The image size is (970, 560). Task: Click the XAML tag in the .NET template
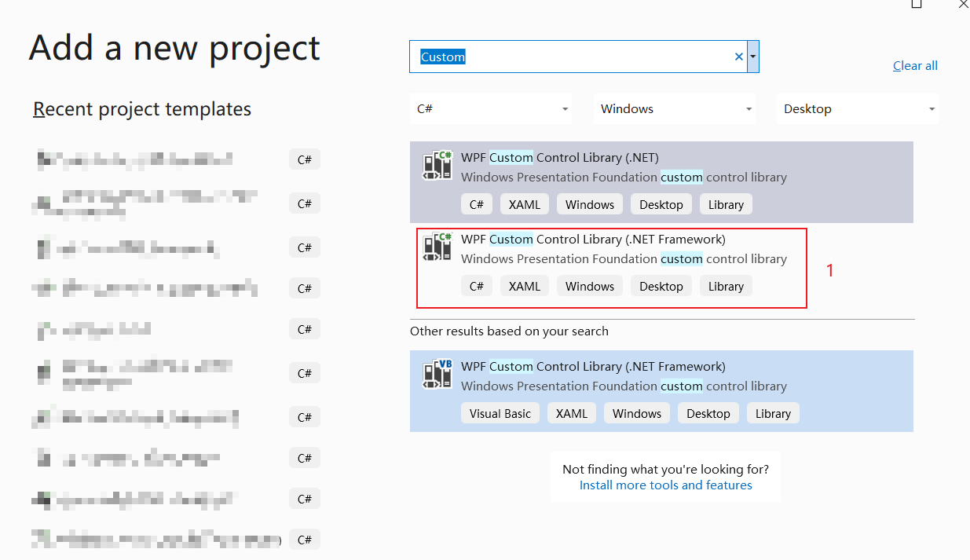click(525, 204)
